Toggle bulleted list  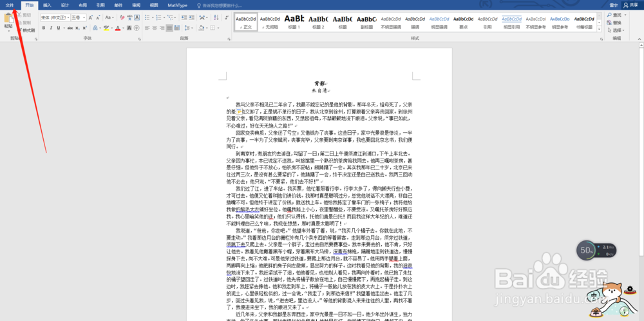(x=147, y=17)
